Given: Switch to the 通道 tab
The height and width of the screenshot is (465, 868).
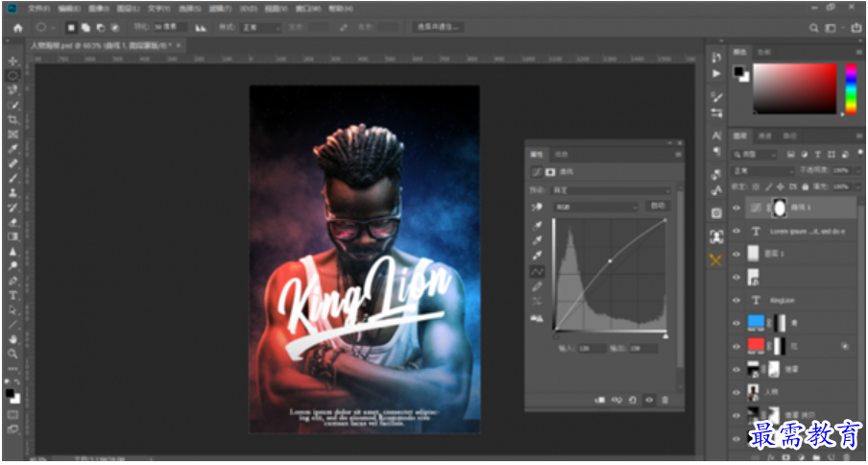Looking at the screenshot, I should point(764,135).
